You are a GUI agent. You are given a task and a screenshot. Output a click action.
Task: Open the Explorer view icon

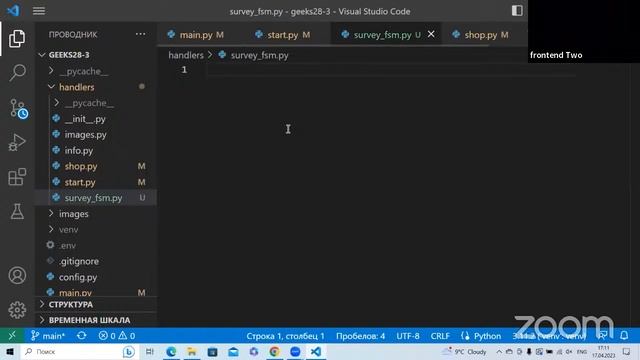[x=17, y=38]
